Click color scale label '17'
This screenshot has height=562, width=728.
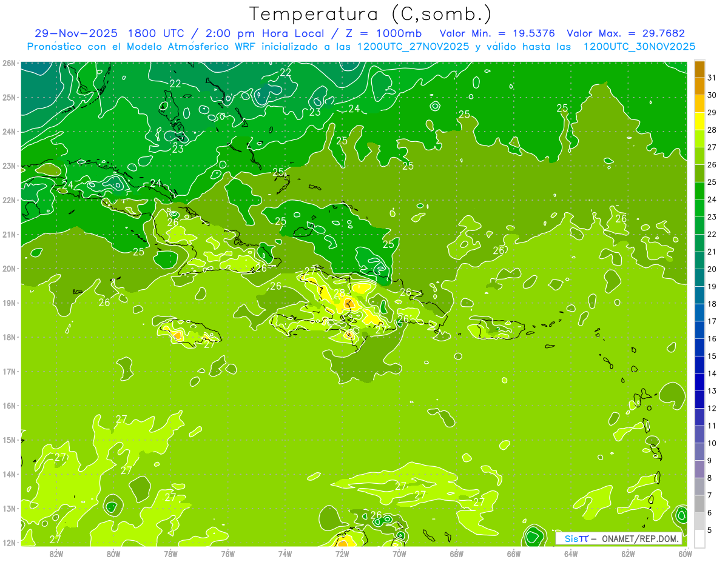(x=712, y=321)
